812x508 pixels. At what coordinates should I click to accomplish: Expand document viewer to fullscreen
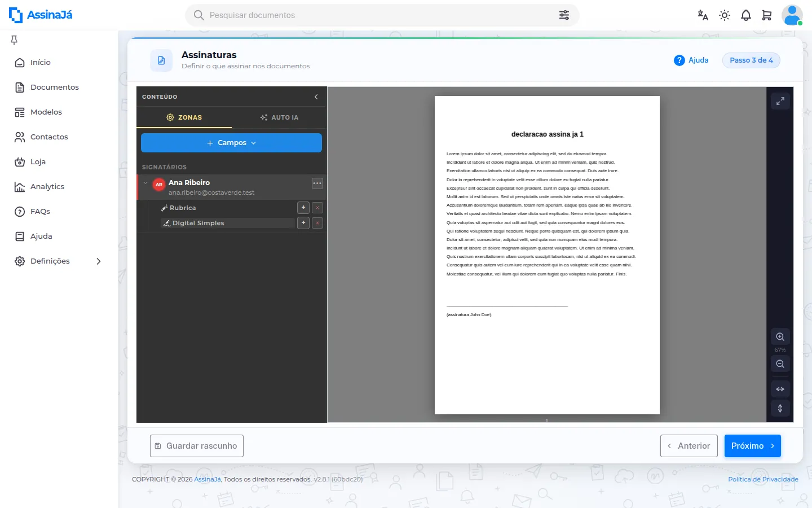click(780, 101)
